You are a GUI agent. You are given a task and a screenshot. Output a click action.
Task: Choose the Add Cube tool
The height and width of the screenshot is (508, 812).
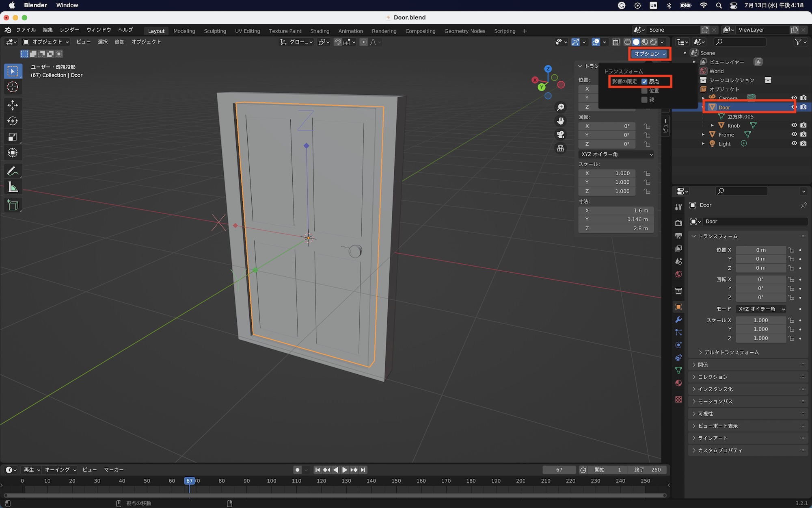[13, 205]
